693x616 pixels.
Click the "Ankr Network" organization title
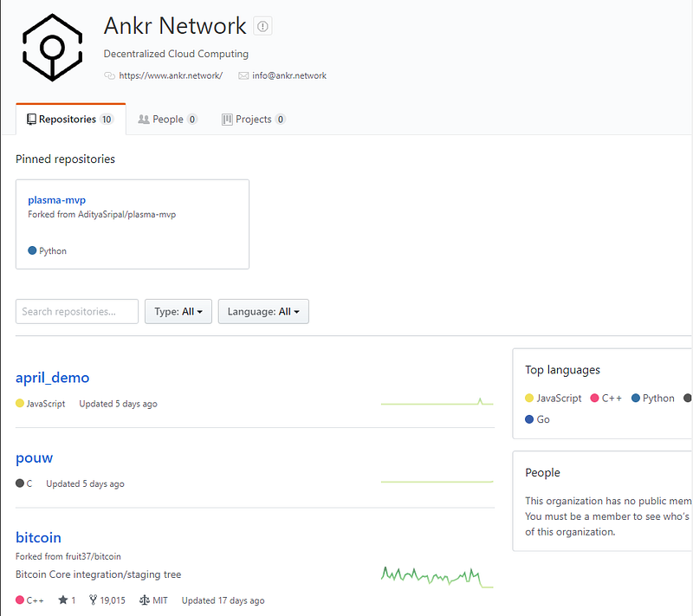(x=175, y=26)
